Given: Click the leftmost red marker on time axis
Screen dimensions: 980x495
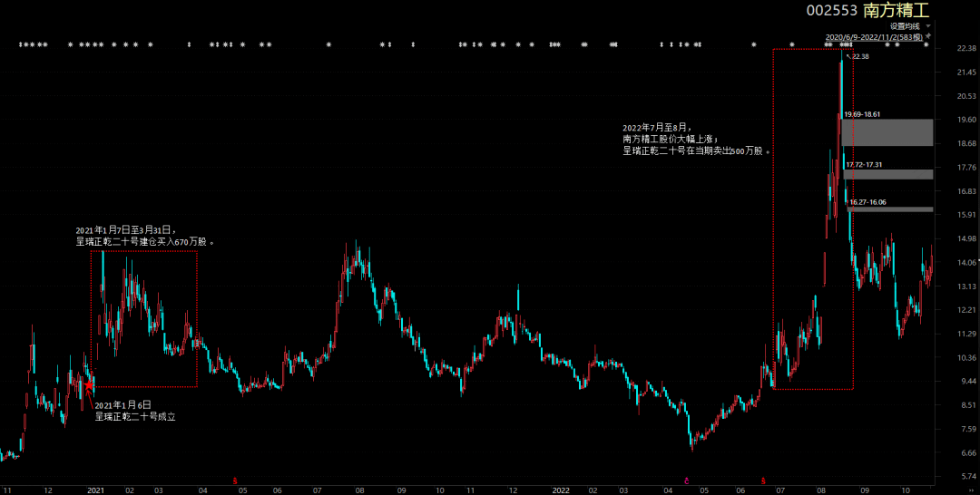Looking at the screenshot, I should 235,480.
